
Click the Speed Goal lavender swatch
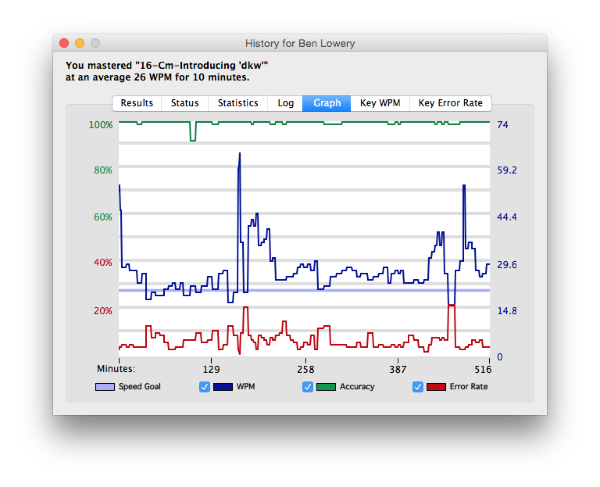click(x=105, y=387)
